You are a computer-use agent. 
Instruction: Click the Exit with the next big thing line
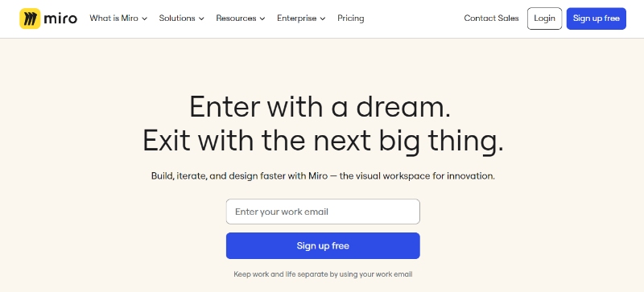click(x=323, y=141)
